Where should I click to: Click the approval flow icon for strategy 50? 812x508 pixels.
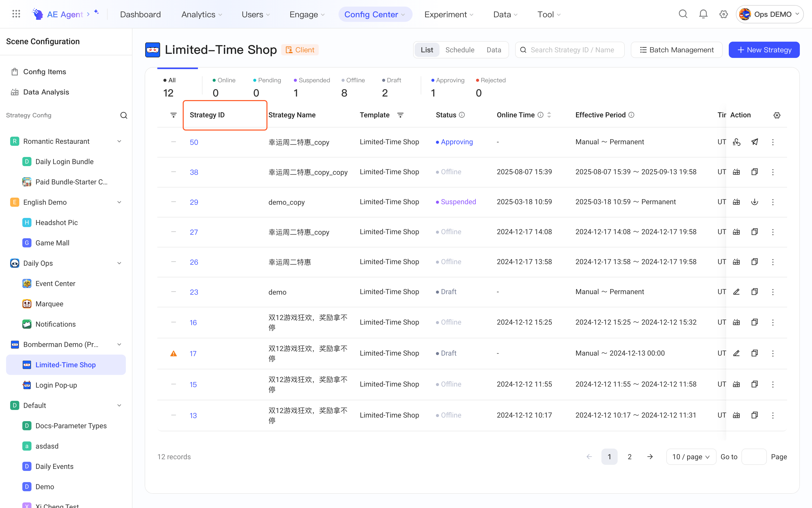point(736,142)
